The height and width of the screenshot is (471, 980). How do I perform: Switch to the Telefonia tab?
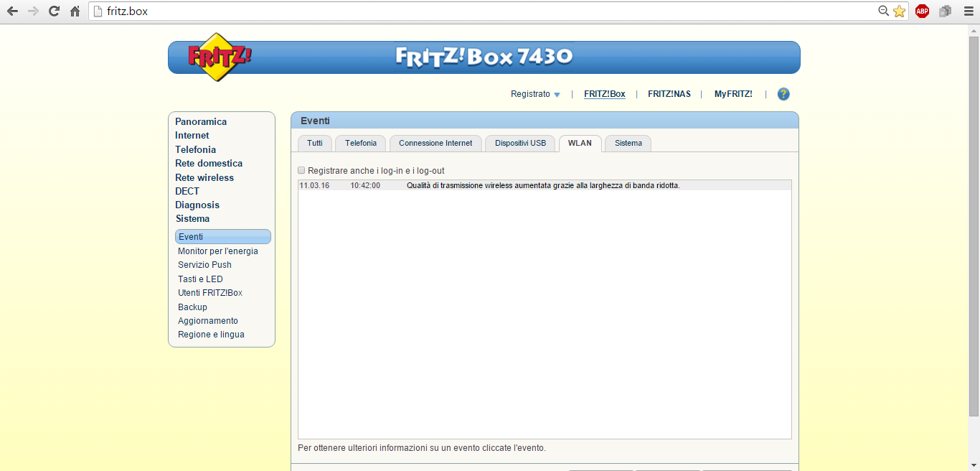click(361, 143)
